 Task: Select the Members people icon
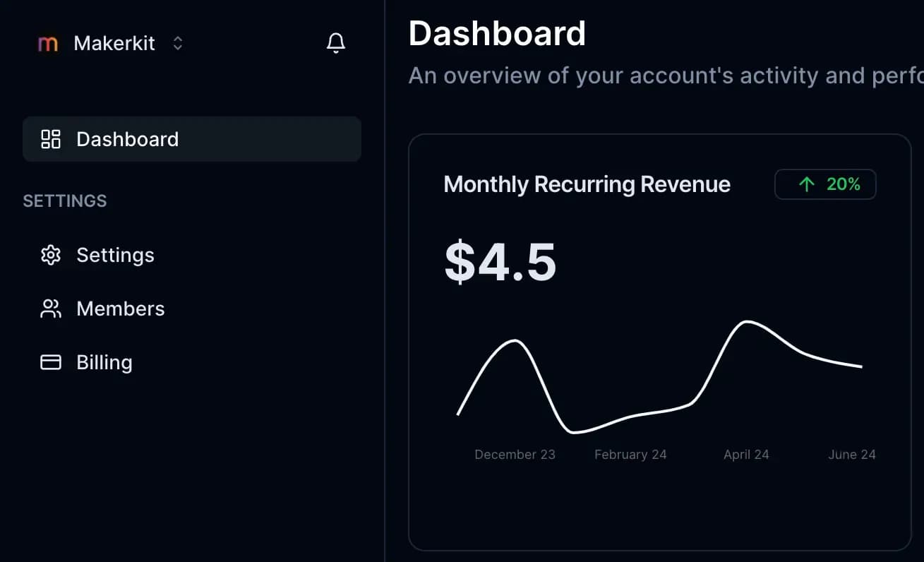pyautogui.click(x=50, y=309)
